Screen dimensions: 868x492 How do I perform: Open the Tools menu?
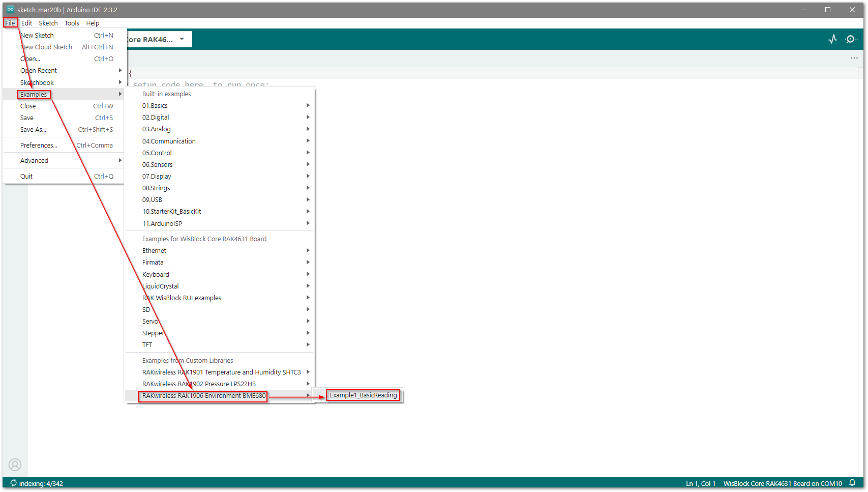point(72,23)
